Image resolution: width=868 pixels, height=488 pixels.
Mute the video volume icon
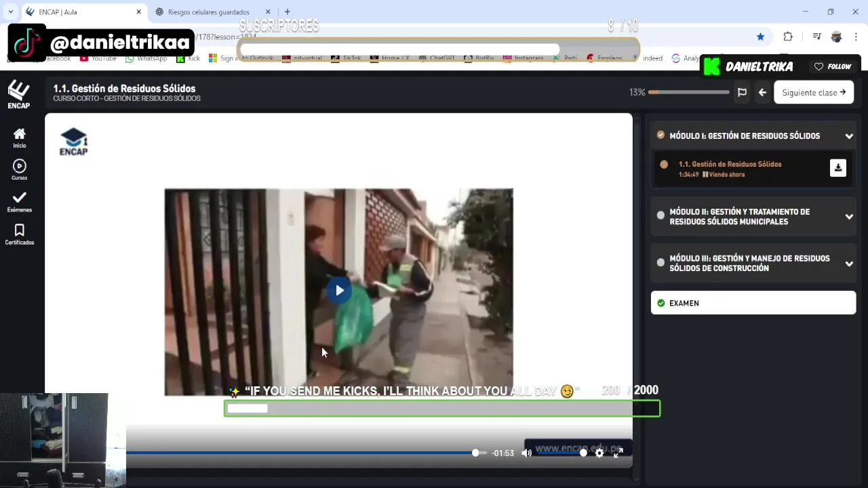(527, 453)
